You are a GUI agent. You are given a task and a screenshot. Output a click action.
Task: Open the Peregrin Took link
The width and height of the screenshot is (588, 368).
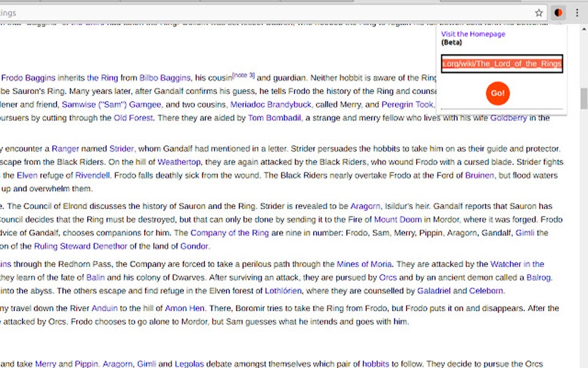(407, 104)
